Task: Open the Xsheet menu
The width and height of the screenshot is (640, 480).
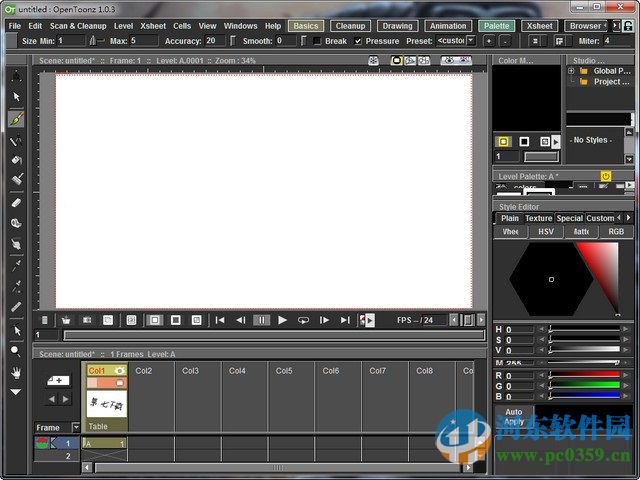Action: [x=153, y=26]
